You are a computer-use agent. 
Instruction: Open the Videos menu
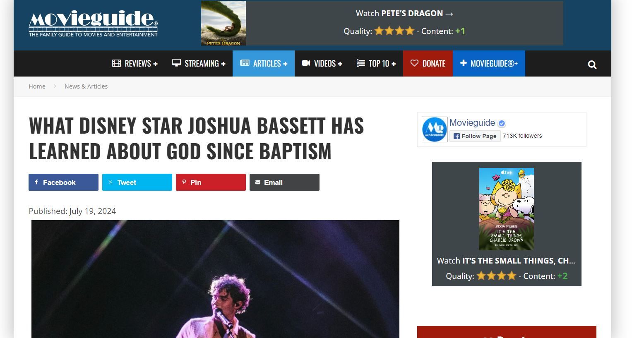[x=322, y=63]
